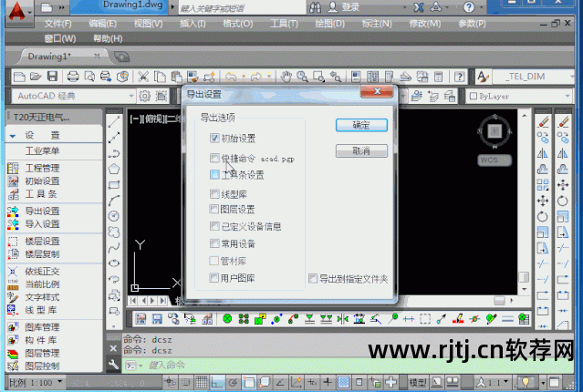Select the Spline draw tool
Viewport: 583px width, 392px height.
pyautogui.click(x=114, y=247)
